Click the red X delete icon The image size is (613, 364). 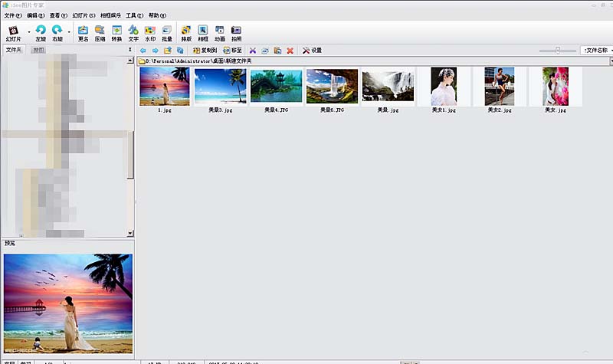[x=290, y=51]
